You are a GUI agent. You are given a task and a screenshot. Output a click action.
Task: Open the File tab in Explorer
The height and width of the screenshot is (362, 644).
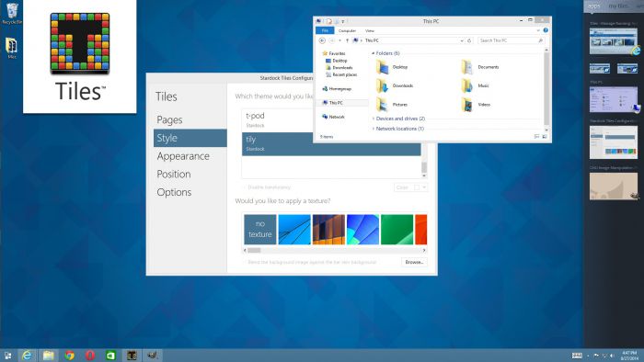325,30
